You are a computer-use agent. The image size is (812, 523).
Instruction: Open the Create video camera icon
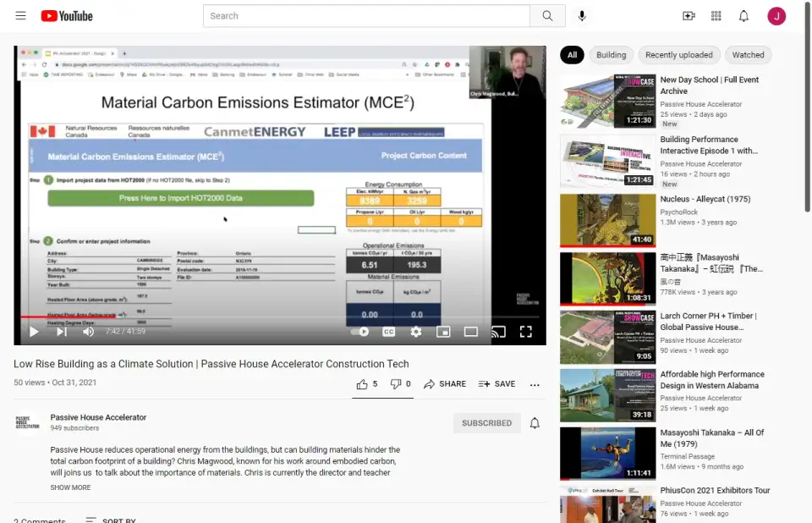[x=689, y=16]
